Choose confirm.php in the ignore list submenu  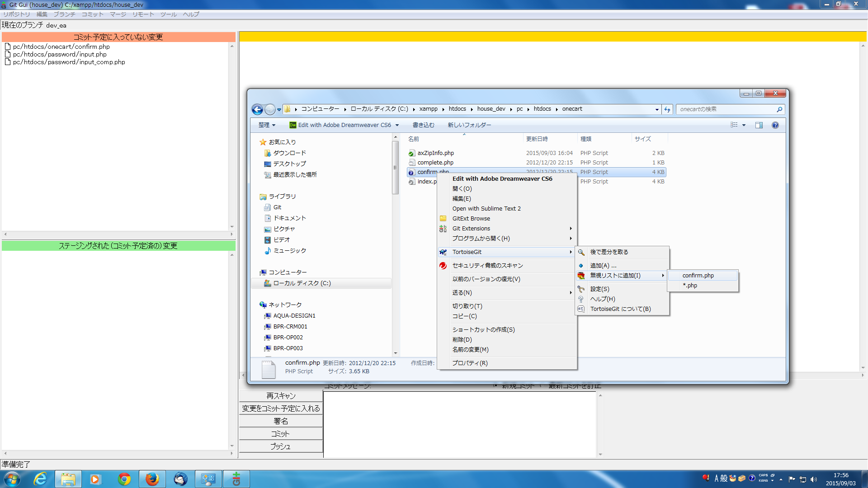coord(698,276)
